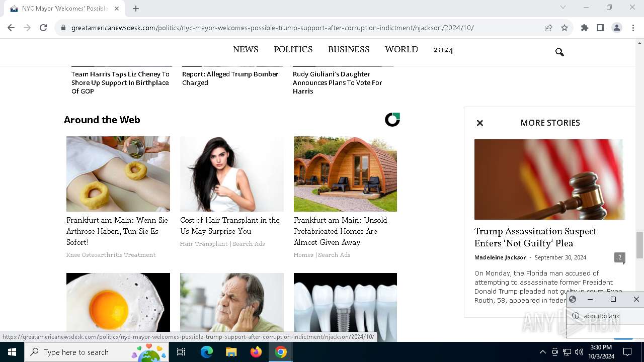Open the Trump Assassination Suspect headline
This screenshot has height=362, width=644.
(535, 237)
